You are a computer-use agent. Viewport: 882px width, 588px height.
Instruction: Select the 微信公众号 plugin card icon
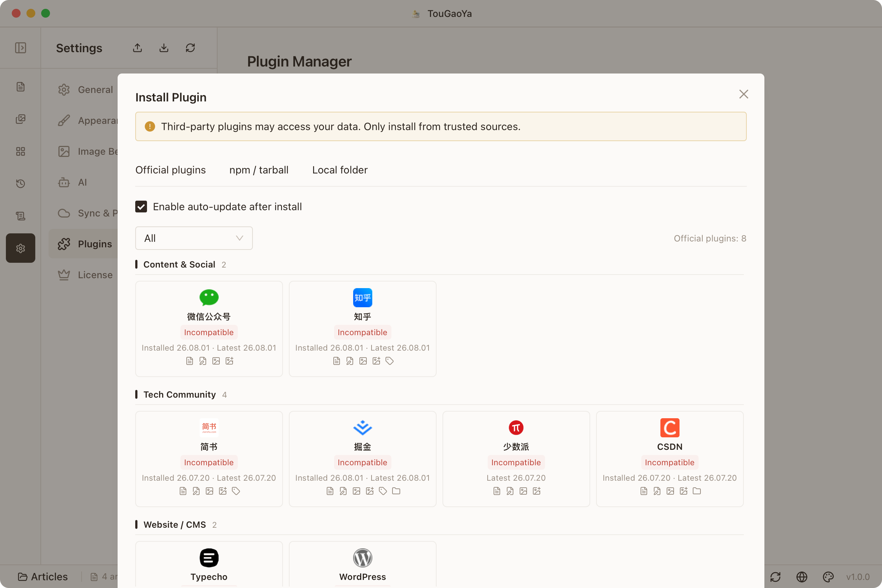209,297
